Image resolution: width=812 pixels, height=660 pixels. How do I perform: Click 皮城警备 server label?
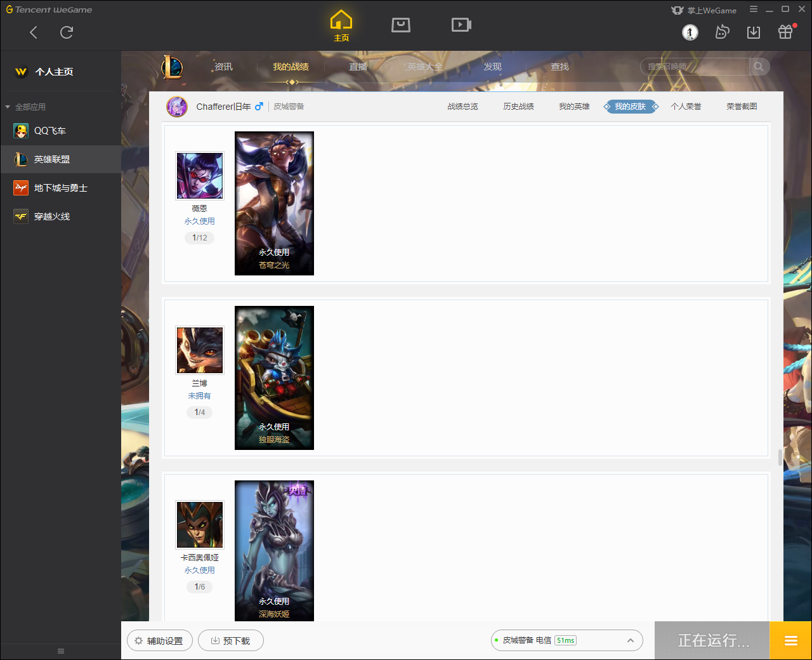(x=289, y=107)
